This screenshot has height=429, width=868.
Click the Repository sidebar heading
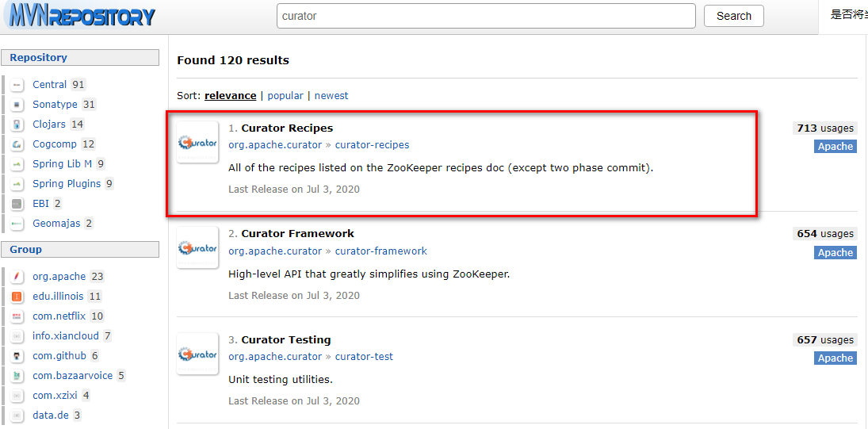coord(80,58)
